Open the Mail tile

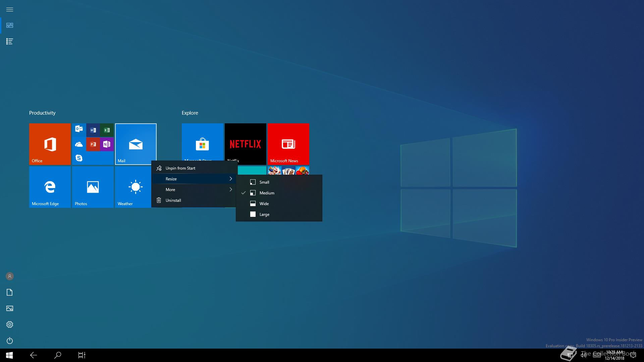pos(136,144)
